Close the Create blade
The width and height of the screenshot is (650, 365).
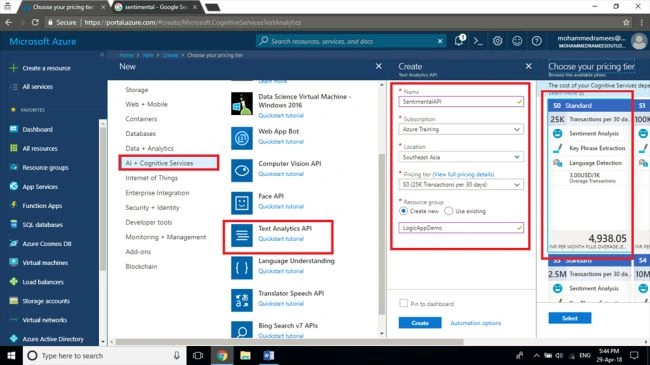pos(528,66)
